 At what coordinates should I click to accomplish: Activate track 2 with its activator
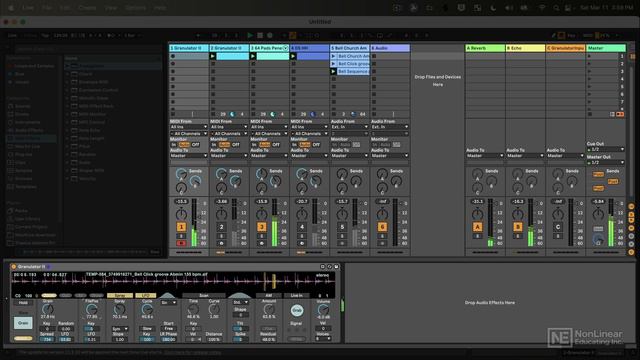pos(221,227)
